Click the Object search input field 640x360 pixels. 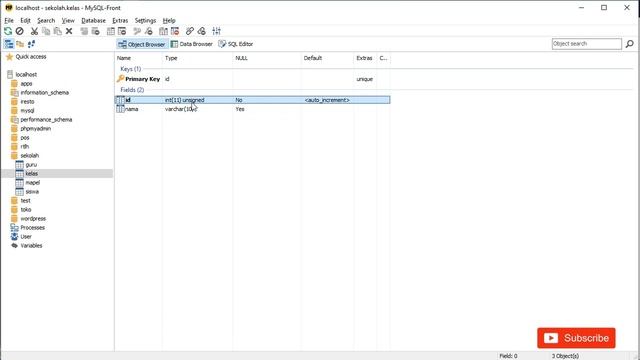click(x=587, y=44)
